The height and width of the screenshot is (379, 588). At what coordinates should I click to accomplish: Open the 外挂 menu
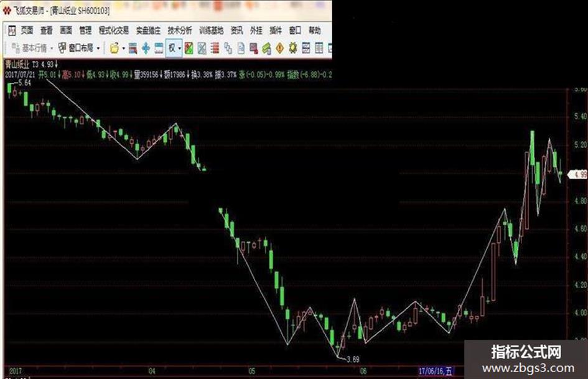tap(256, 30)
